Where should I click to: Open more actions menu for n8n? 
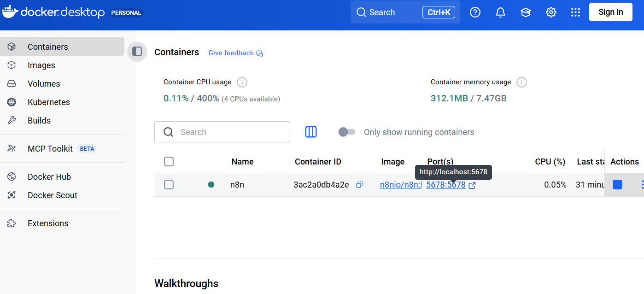(x=642, y=185)
